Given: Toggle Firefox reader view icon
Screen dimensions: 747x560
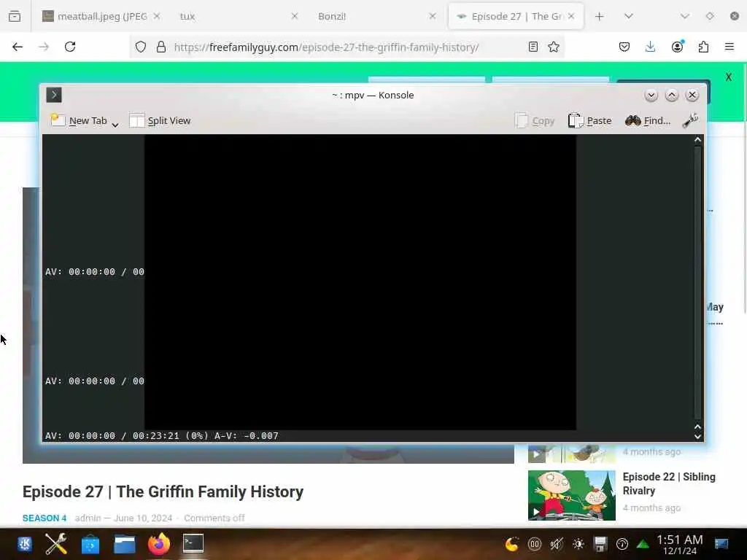Looking at the screenshot, I should pyautogui.click(x=533, y=47).
